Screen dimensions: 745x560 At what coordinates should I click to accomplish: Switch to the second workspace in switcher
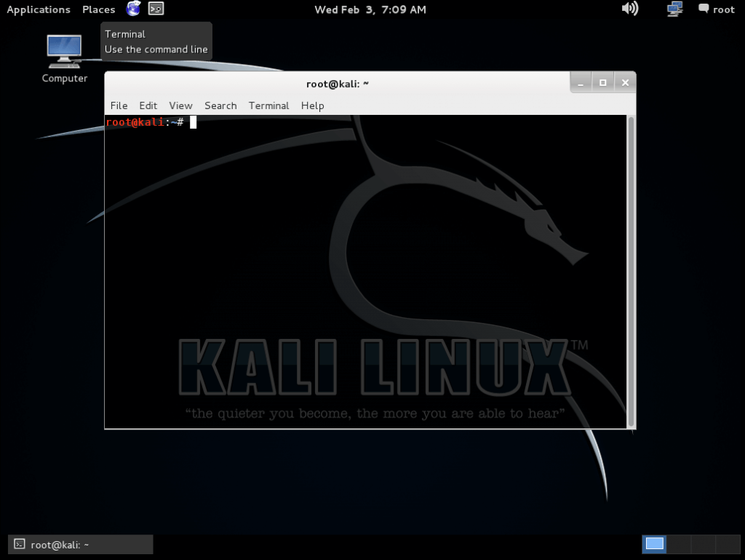point(679,543)
